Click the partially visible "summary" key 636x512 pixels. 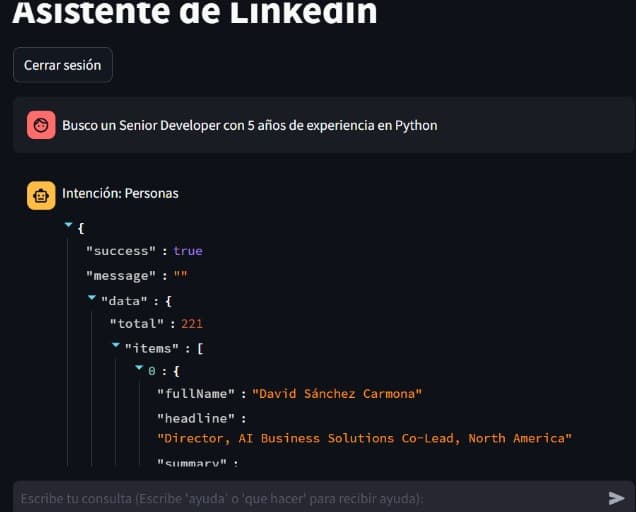pyautogui.click(x=192, y=463)
